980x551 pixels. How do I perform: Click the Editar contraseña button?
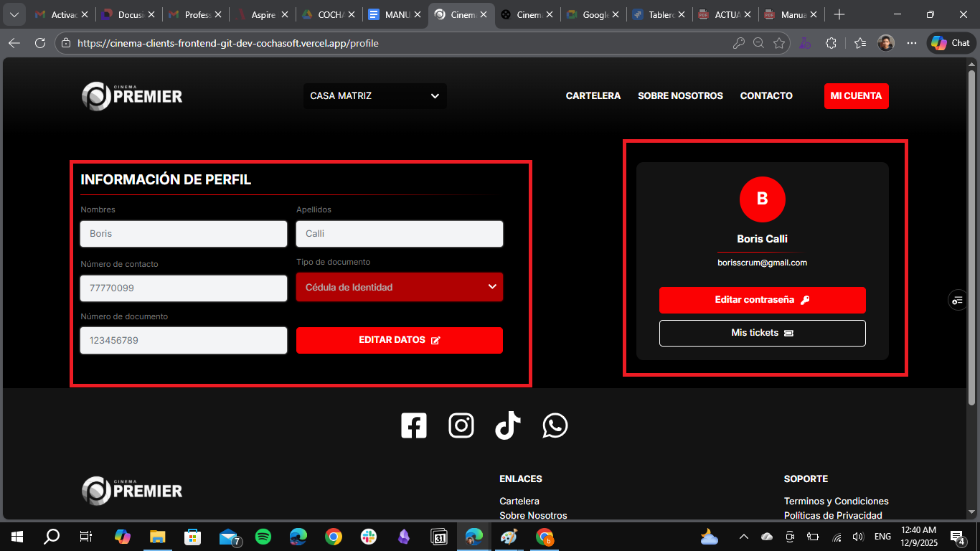pos(762,300)
